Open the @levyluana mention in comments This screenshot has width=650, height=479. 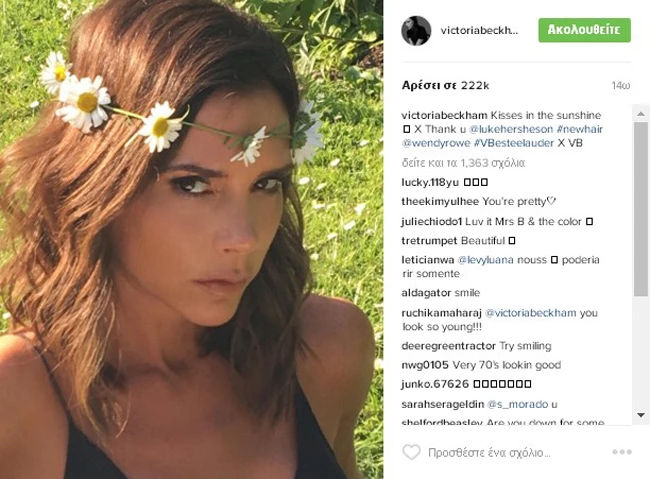[485, 260]
